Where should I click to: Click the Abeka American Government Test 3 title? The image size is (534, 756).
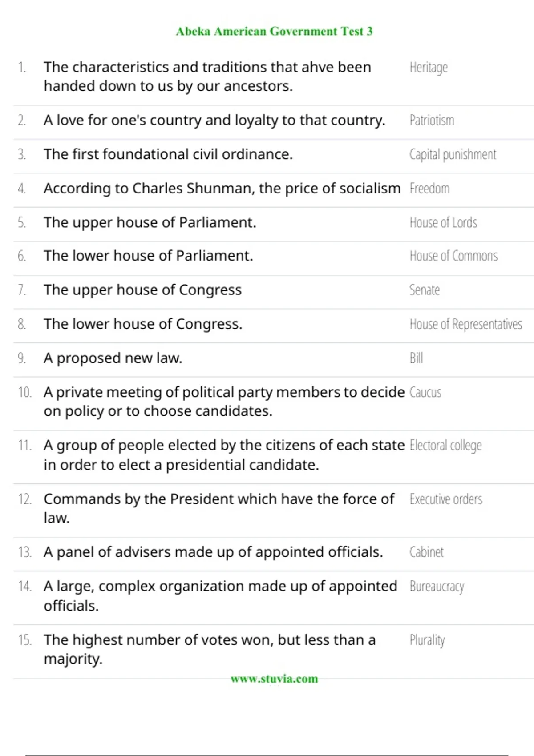tap(274, 32)
